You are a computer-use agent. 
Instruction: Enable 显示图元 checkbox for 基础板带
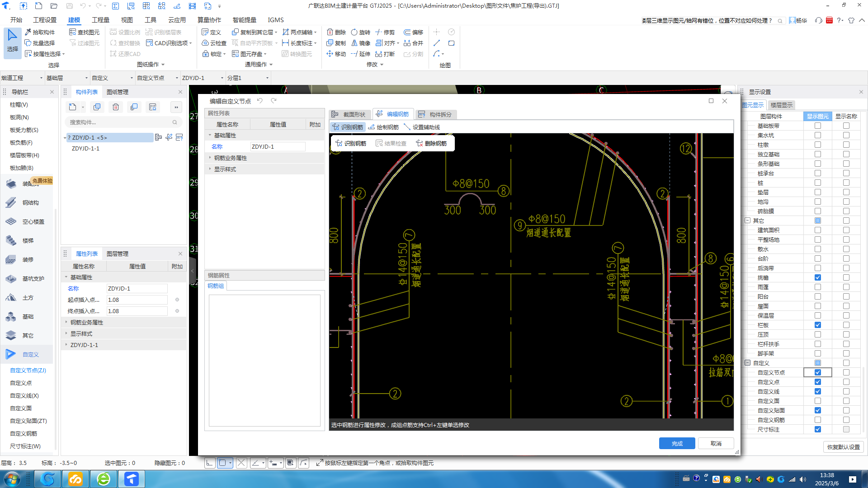coord(817,126)
